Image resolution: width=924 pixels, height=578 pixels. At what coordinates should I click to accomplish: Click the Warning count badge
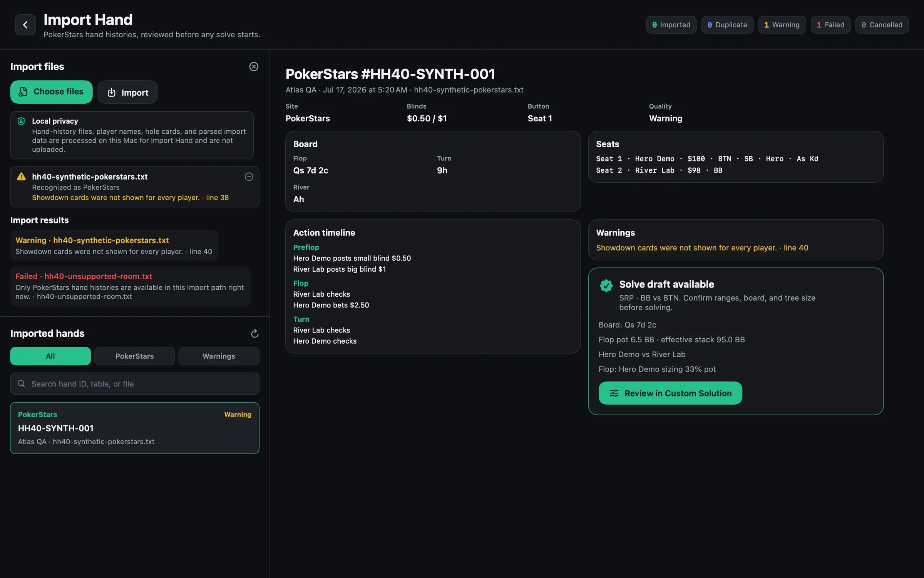pyautogui.click(x=782, y=25)
